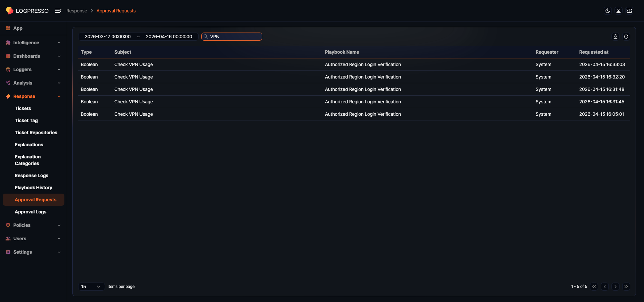Screen dimensions: 644x302
Task: Click the Loggers sidebar icon
Action: pos(8,69)
